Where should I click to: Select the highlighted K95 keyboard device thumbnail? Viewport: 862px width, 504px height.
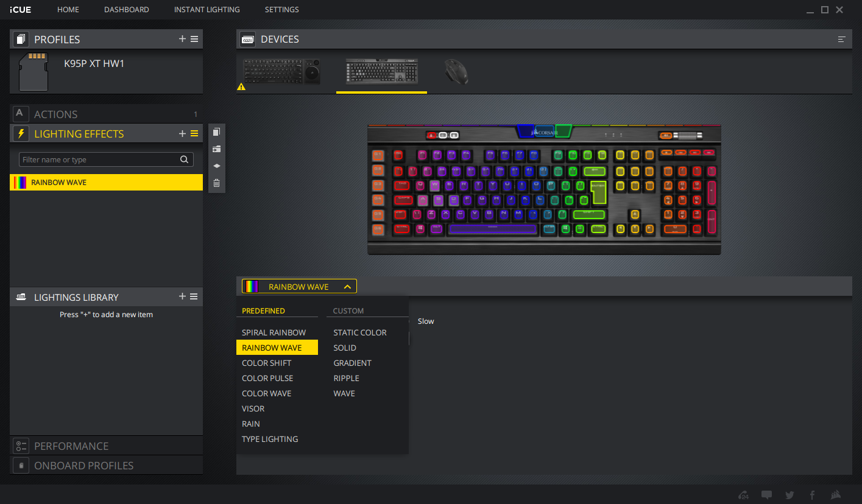pyautogui.click(x=382, y=71)
